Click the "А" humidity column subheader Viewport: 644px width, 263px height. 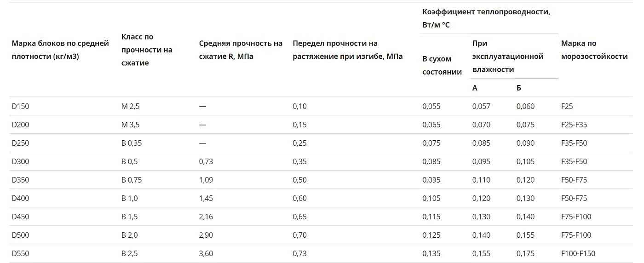475,88
